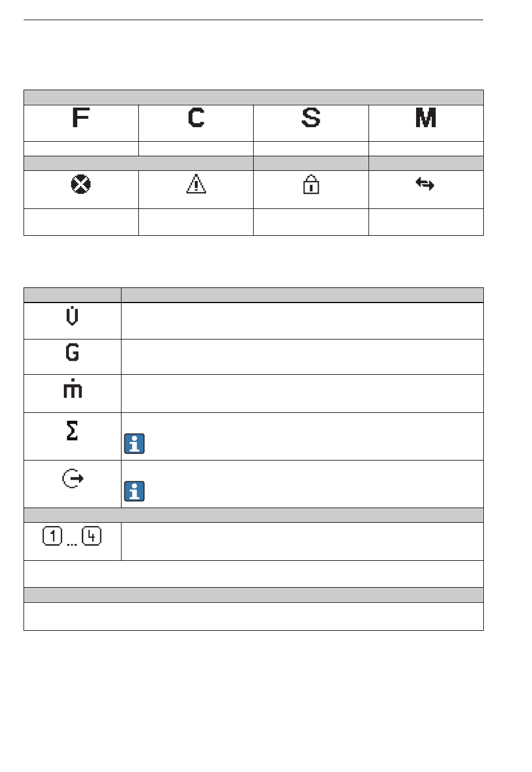The width and height of the screenshot is (532, 772).
Task: Click the F failure status symbol
Action: click(81, 118)
